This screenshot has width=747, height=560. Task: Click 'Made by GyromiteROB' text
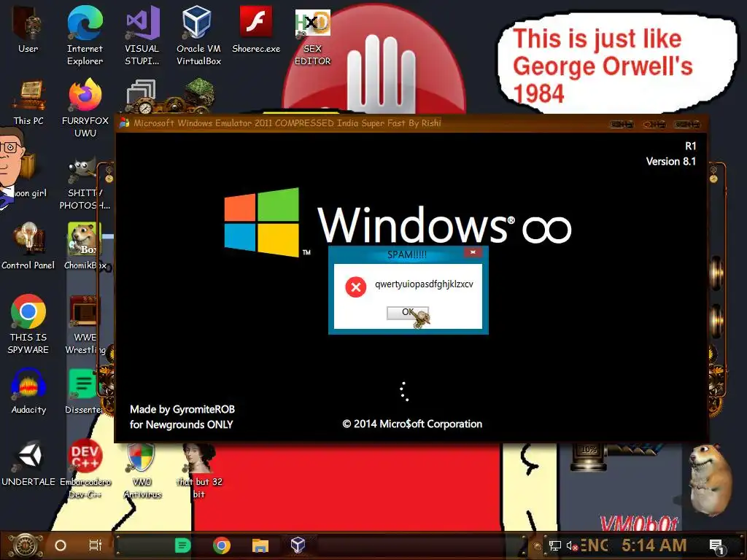(182, 409)
